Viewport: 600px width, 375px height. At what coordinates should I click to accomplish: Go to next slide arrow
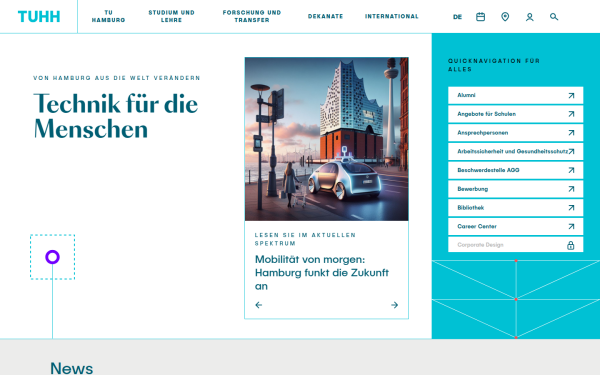click(x=395, y=305)
